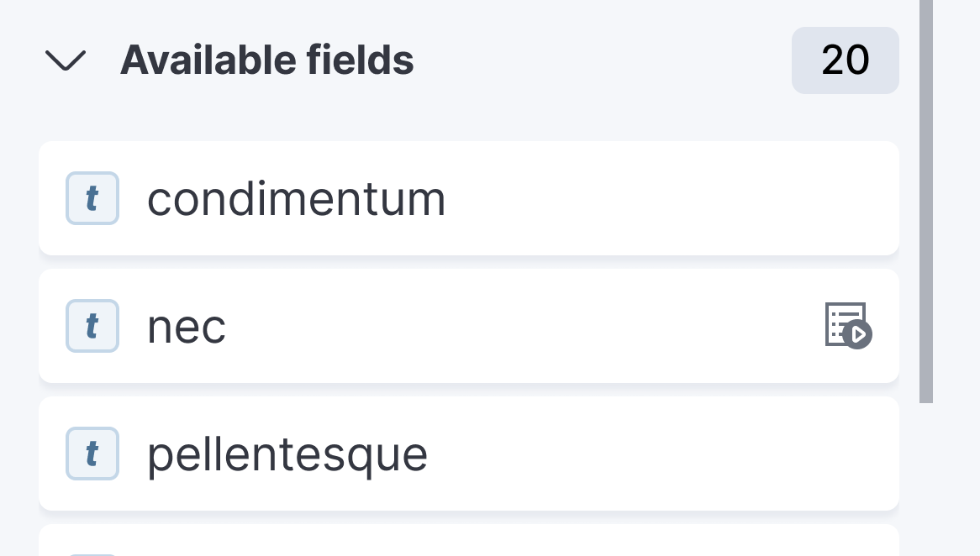Click the text field type icon for pellentesque
This screenshot has height=556, width=980.
(92, 454)
